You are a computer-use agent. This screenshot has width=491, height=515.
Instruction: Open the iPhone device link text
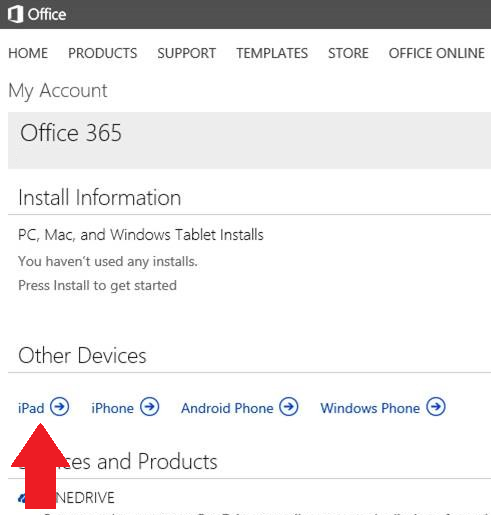coord(112,408)
